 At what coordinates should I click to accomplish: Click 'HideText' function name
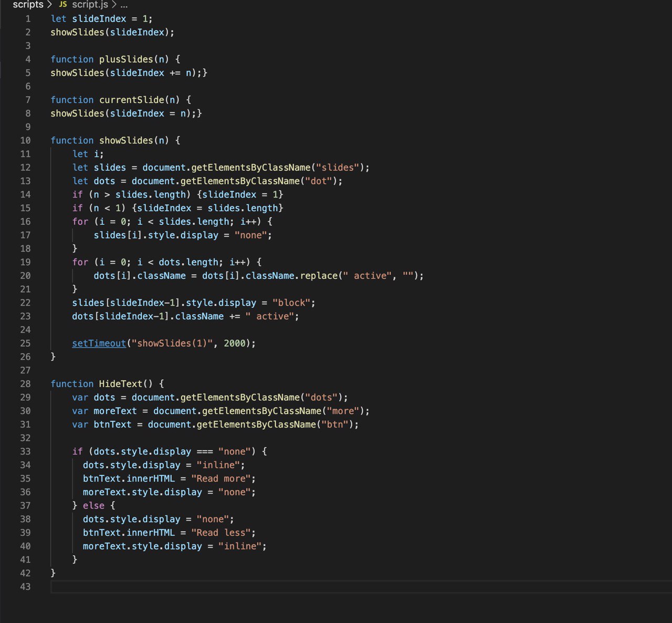(x=121, y=383)
